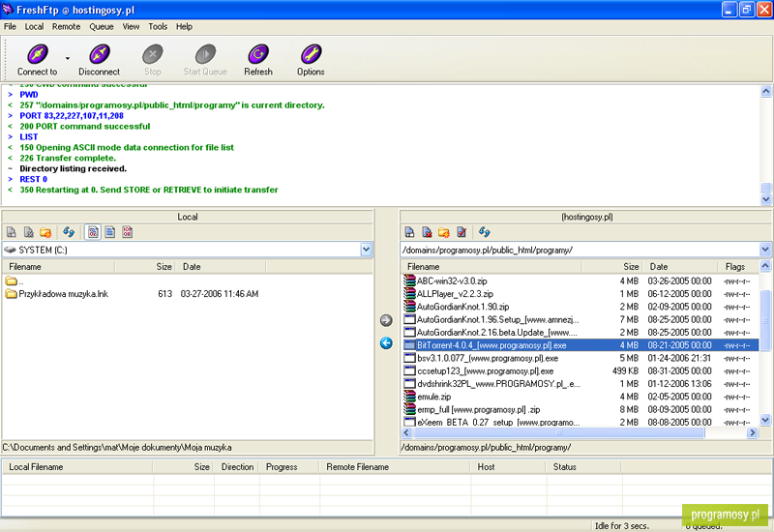Click into the remote path input field
Screen dimensions: 774x532
[x=580, y=250]
